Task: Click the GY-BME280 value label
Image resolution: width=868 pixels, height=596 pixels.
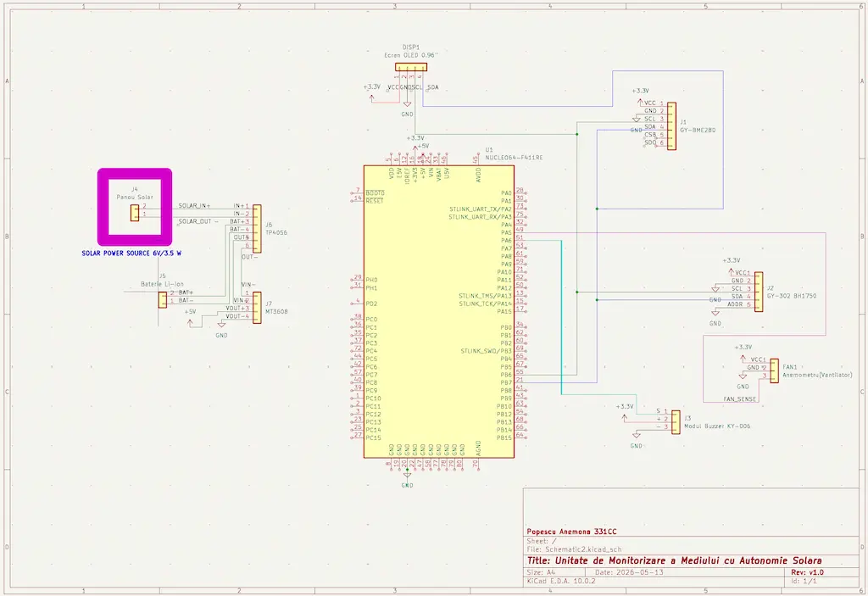Action: tap(698, 131)
